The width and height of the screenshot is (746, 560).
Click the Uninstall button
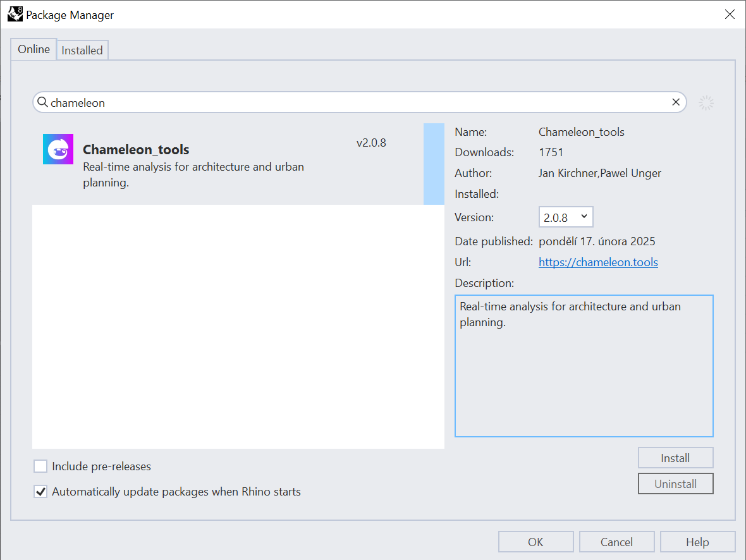(675, 484)
